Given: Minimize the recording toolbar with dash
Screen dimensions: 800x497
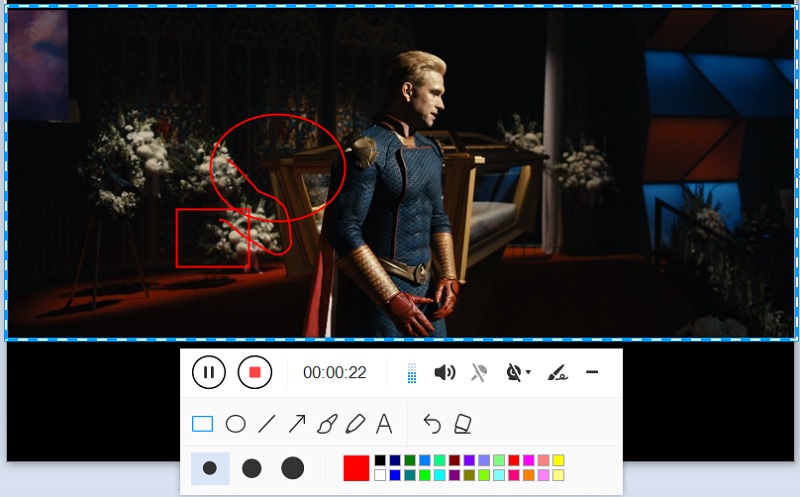Looking at the screenshot, I should point(592,372).
